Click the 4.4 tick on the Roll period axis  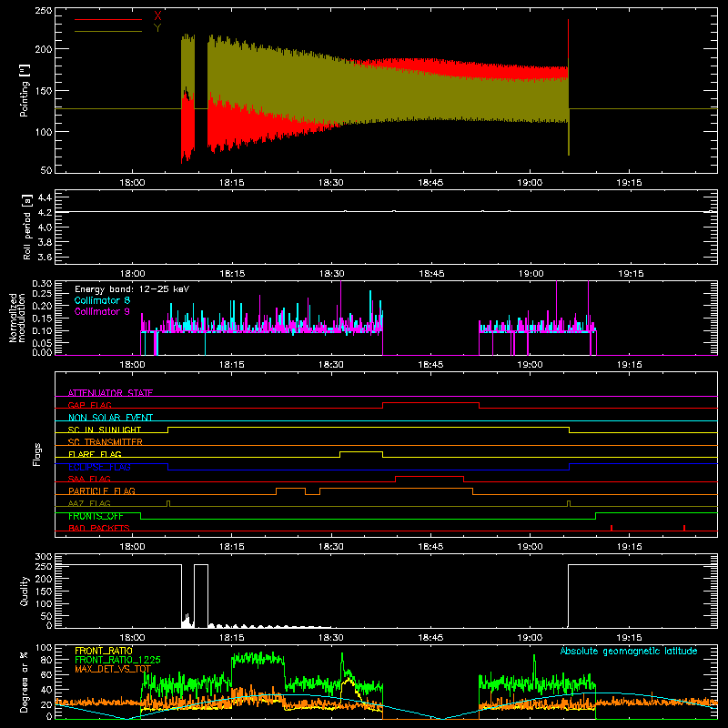[x=45, y=197]
